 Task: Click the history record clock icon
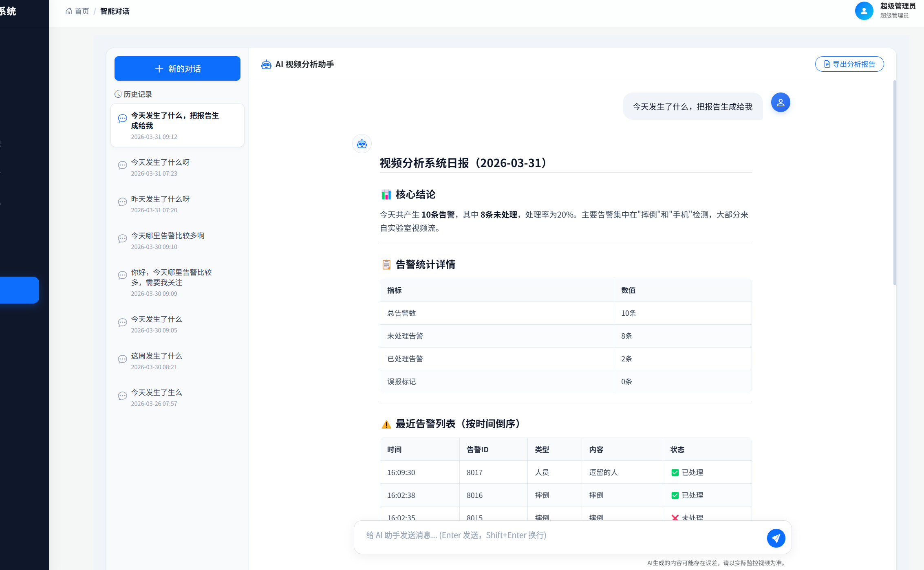point(118,94)
